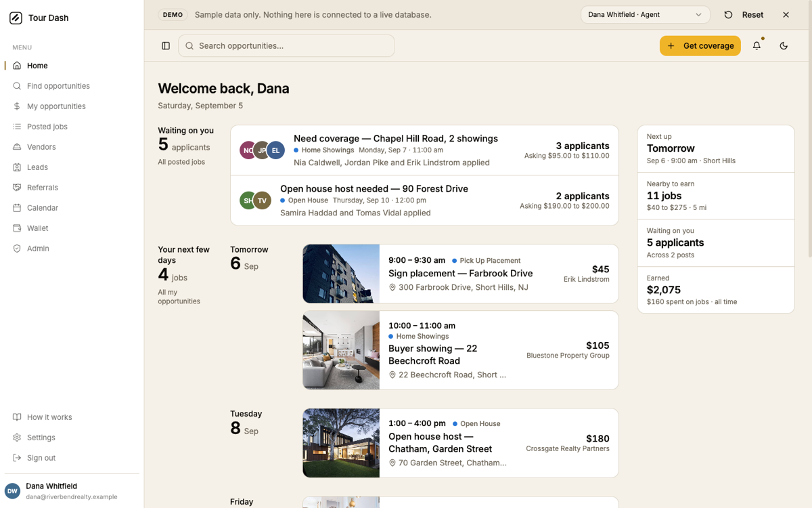
Task: Go to Find opportunities menu item
Action: point(72,86)
